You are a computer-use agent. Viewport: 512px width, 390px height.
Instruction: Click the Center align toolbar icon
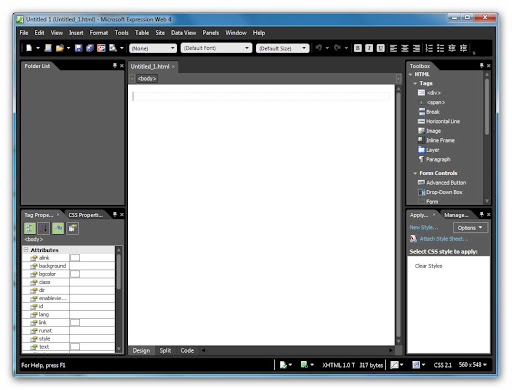click(x=405, y=48)
